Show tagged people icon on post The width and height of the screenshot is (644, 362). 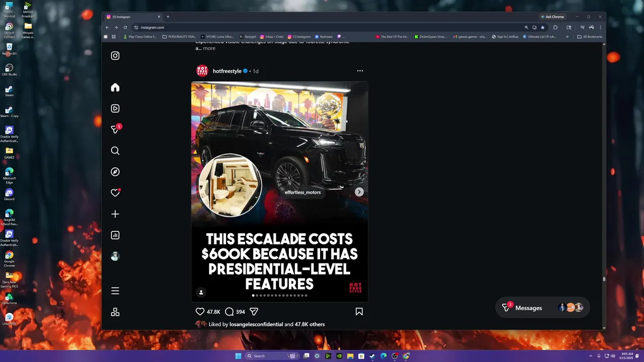click(201, 293)
